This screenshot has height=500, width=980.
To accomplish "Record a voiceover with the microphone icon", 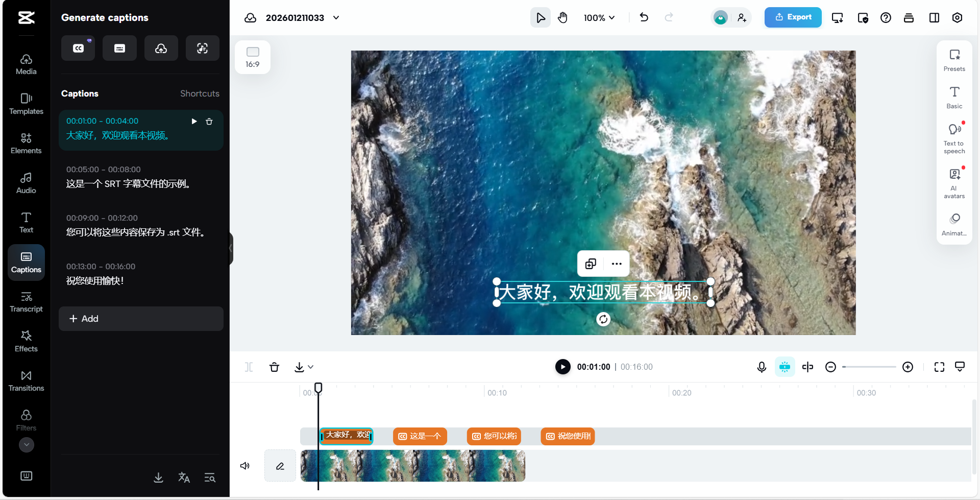I will pyautogui.click(x=761, y=367).
